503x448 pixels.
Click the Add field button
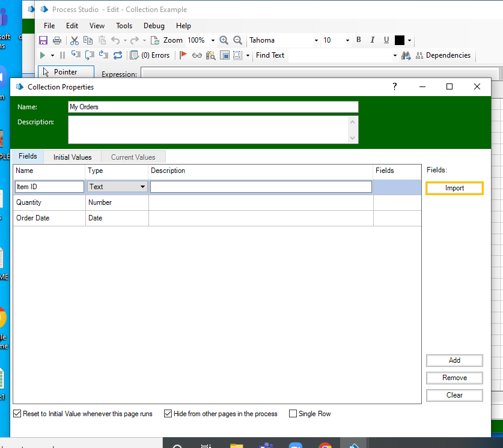(x=454, y=360)
